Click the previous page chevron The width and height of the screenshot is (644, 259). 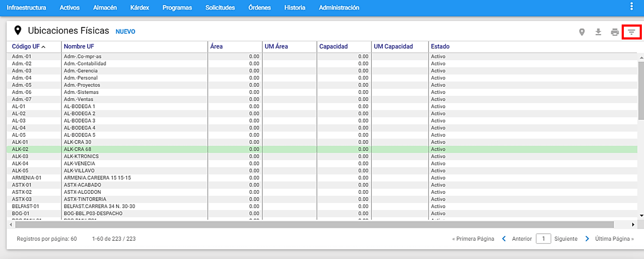pos(504,239)
